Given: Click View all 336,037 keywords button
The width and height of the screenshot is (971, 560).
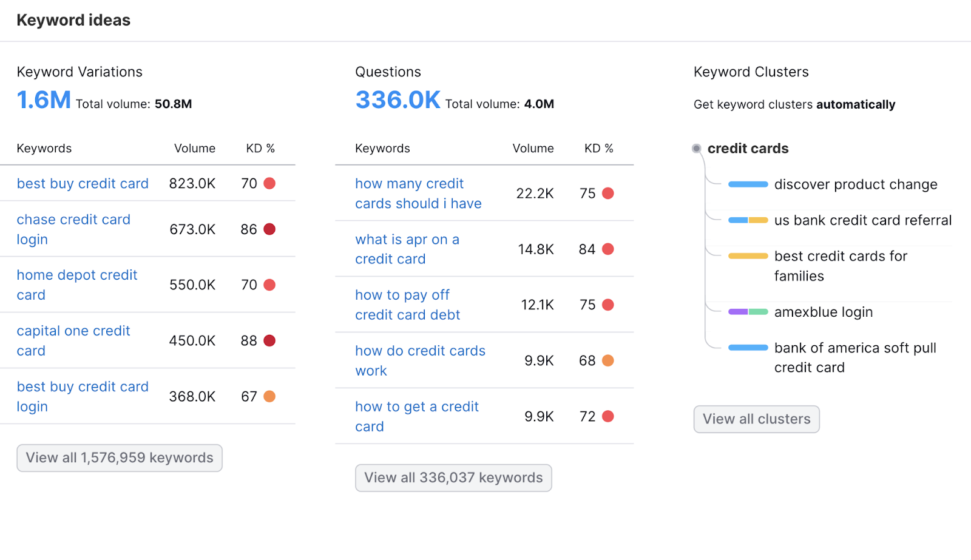Looking at the screenshot, I should [x=453, y=478].
